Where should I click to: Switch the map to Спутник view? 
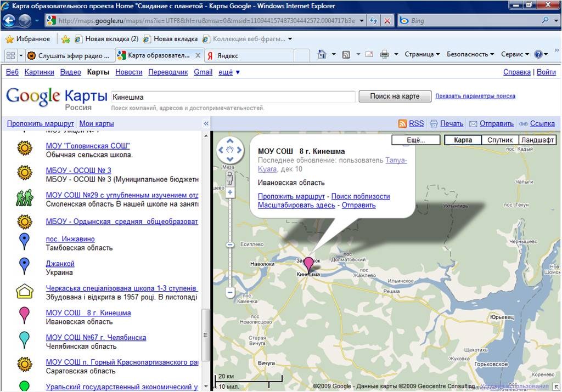pyautogui.click(x=500, y=140)
